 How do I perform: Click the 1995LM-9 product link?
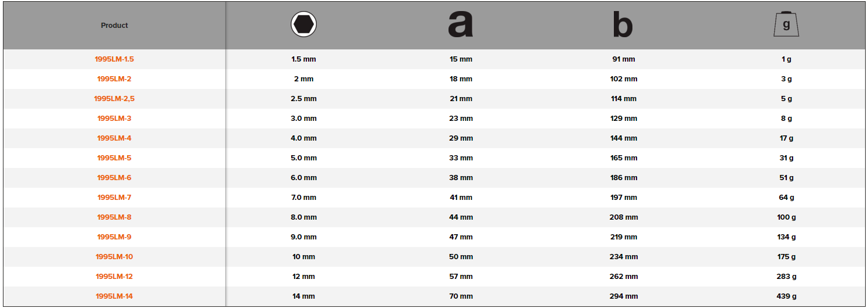114,237
